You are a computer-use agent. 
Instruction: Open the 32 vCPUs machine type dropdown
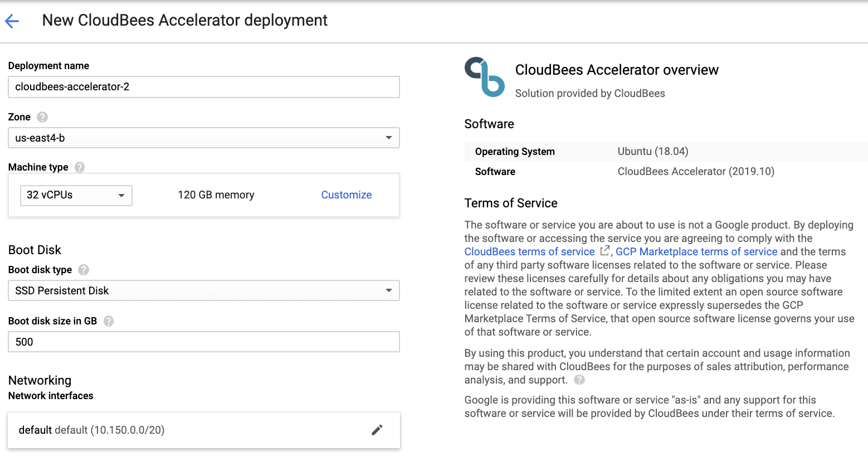click(76, 196)
